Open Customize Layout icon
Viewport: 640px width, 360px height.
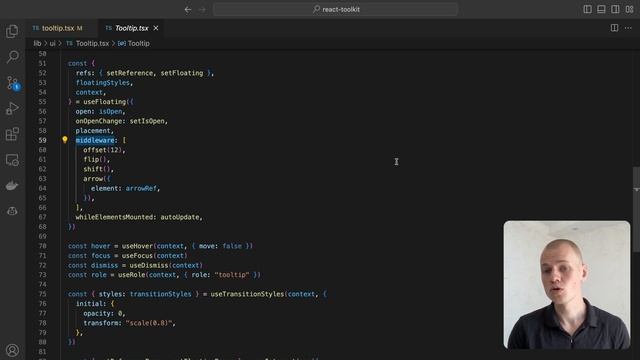629,9
